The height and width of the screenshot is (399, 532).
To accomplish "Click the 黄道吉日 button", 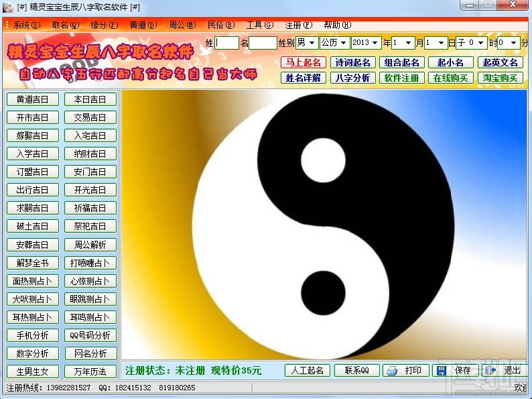I will tap(33, 99).
